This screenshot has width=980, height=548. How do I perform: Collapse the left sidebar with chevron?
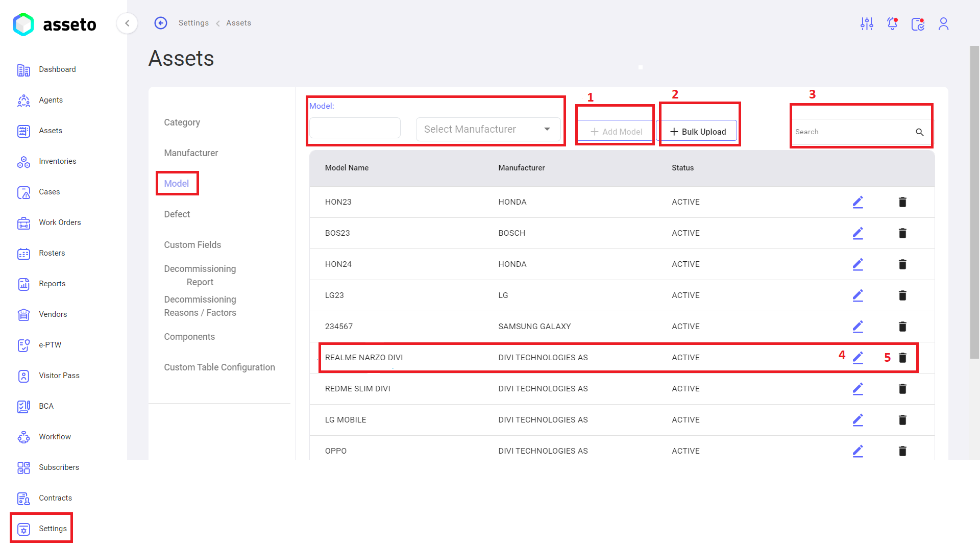tap(127, 23)
